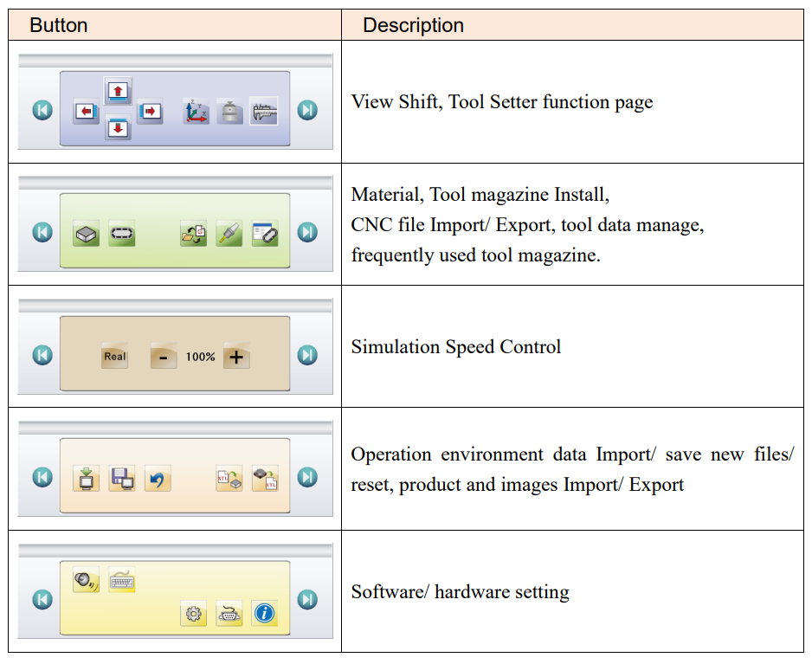
Task: Click the View Shift, Tool Setter description
Action: coord(502,102)
